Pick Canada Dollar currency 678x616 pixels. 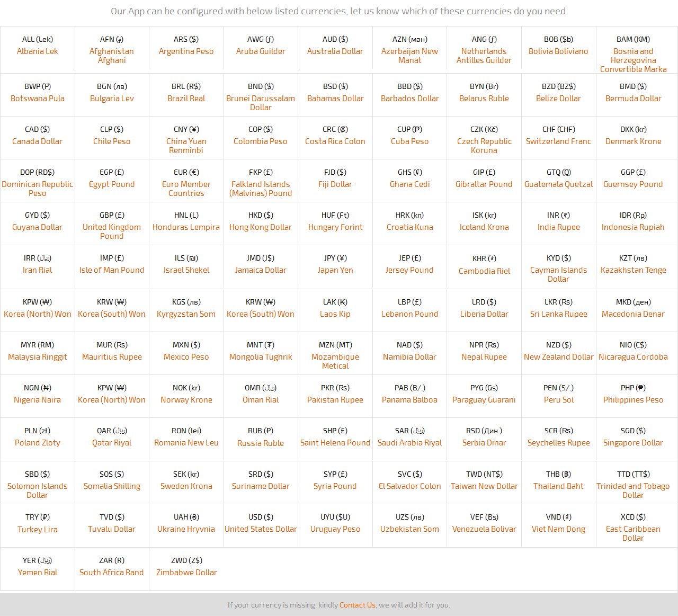[37, 141]
